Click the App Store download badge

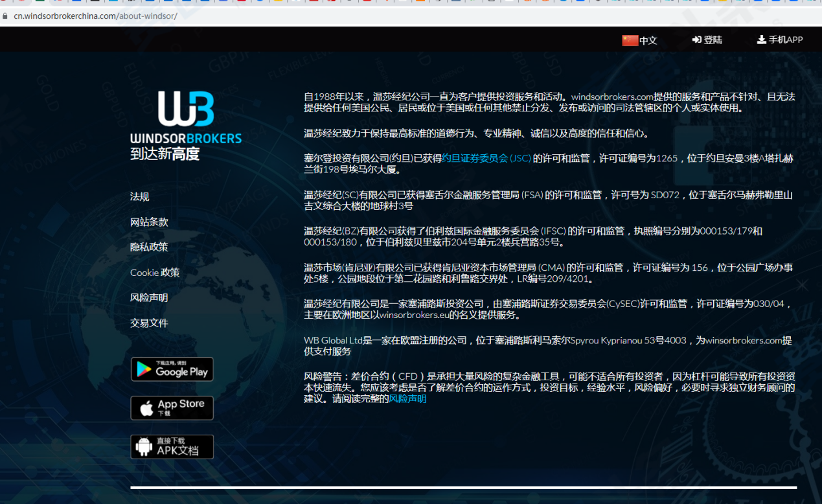(x=172, y=408)
